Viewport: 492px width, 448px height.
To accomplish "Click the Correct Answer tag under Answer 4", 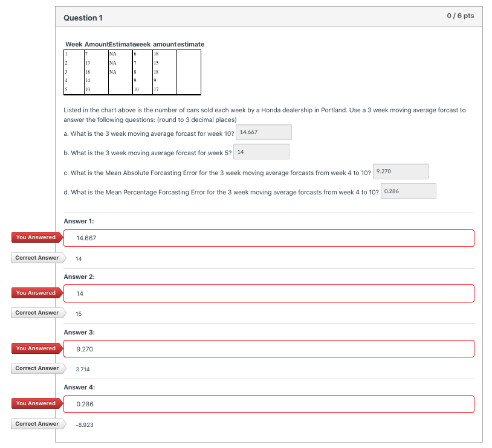I will tap(38, 423).
